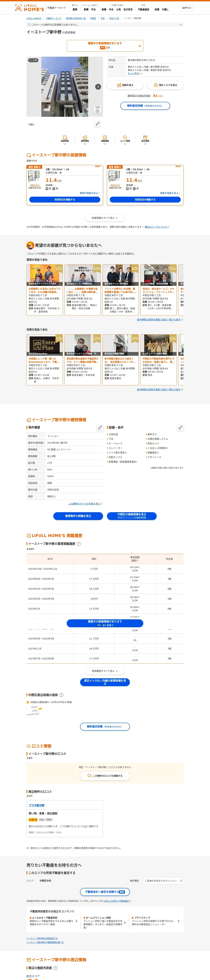Click edit pencil icon for 設備・条件

click(180, 428)
